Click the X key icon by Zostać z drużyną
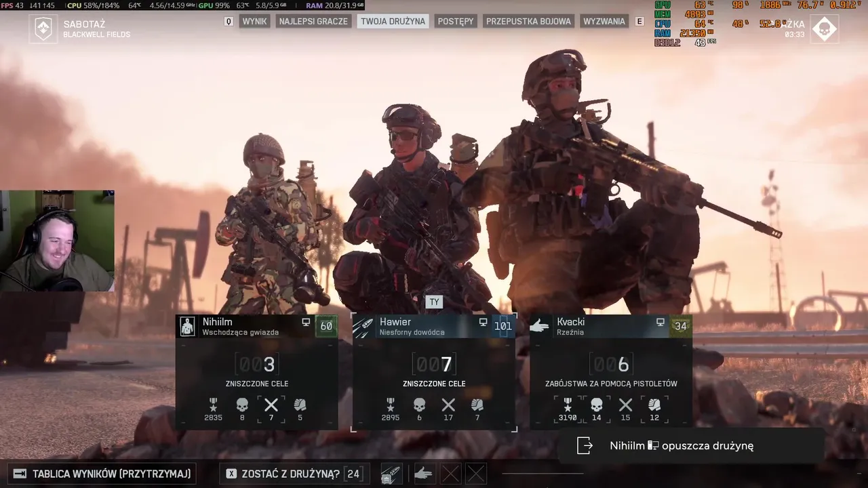This screenshot has height=488, width=868. click(231, 474)
